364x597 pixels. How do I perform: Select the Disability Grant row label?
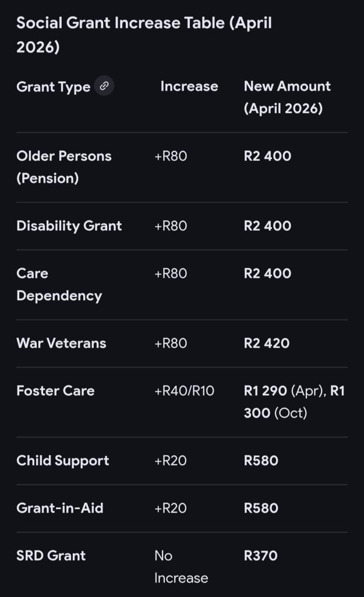point(69,226)
